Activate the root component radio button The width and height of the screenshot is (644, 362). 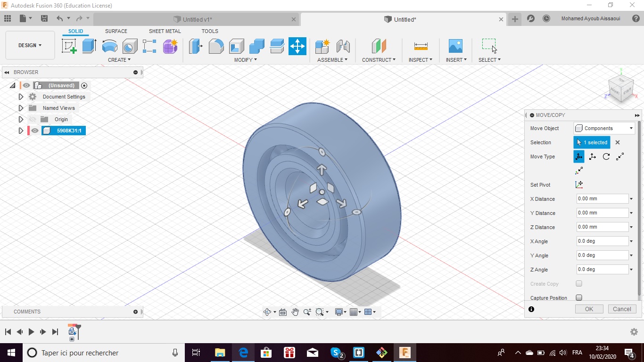tap(84, 85)
